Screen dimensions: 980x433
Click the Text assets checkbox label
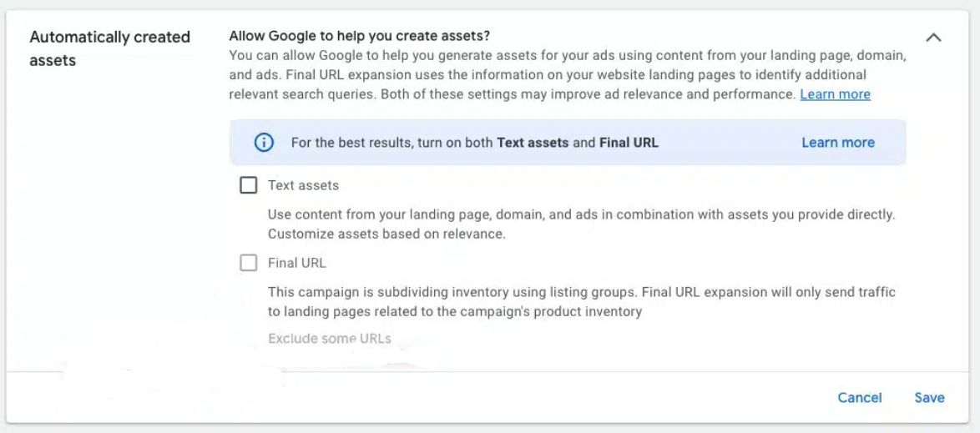(x=303, y=185)
